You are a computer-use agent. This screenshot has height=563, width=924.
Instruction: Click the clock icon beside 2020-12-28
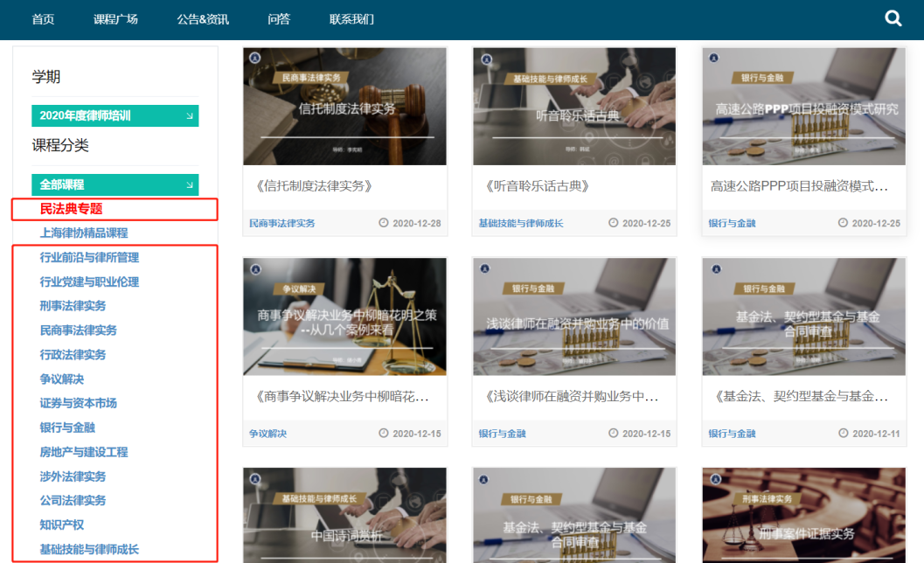[x=384, y=223]
